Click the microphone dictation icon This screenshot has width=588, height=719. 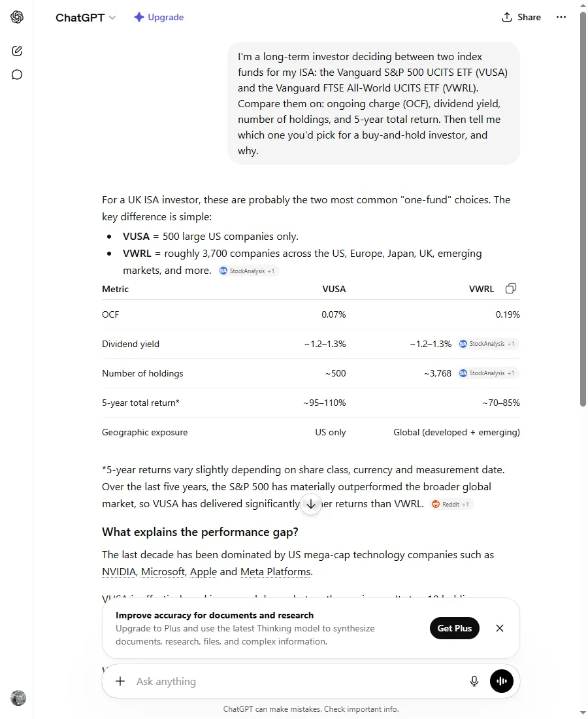(x=474, y=681)
